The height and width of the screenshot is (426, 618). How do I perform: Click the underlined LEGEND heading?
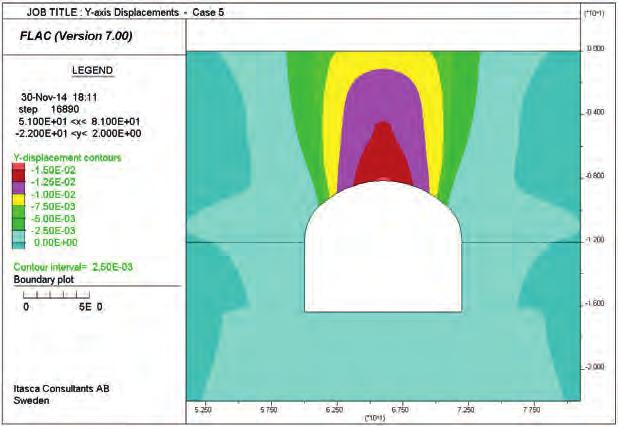click(x=93, y=71)
